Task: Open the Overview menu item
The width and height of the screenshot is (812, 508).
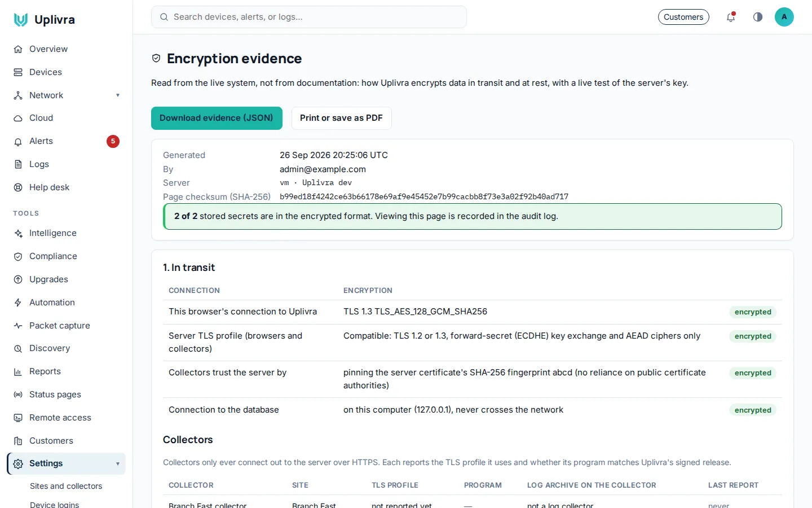Action: pyautogui.click(x=66, y=49)
